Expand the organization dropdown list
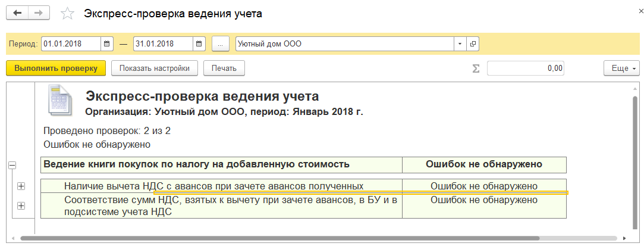644x246 pixels. (460, 43)
